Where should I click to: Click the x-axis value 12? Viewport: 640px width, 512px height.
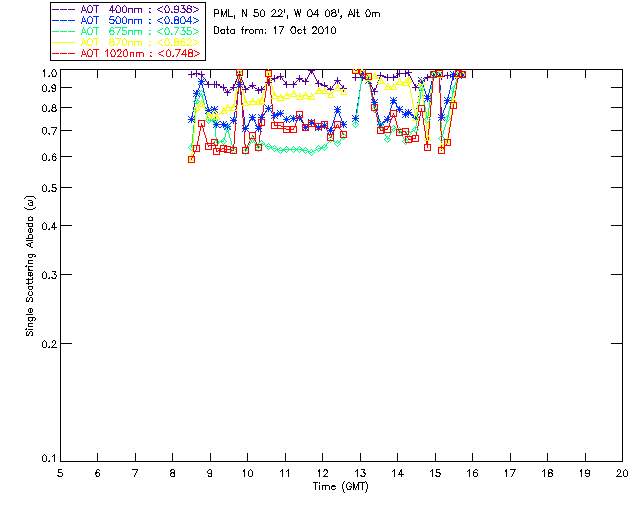pyautogui.click(x=322, y=473)
